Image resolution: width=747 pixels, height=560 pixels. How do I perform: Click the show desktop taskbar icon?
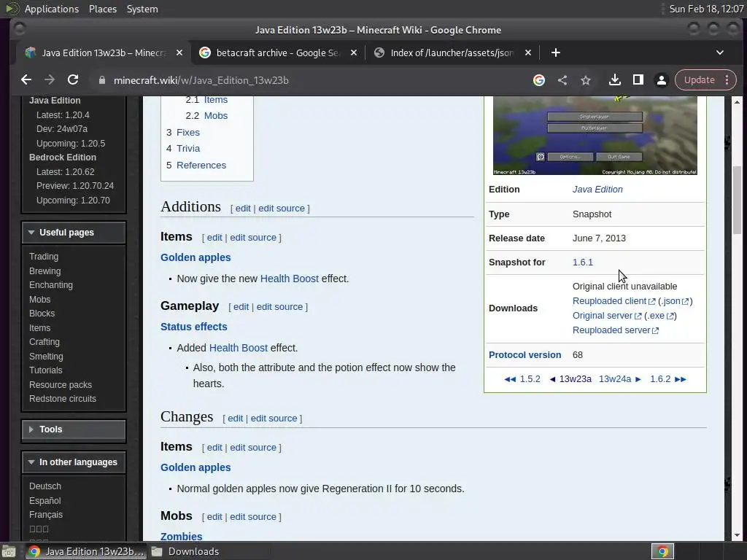(x=9, y=551)
